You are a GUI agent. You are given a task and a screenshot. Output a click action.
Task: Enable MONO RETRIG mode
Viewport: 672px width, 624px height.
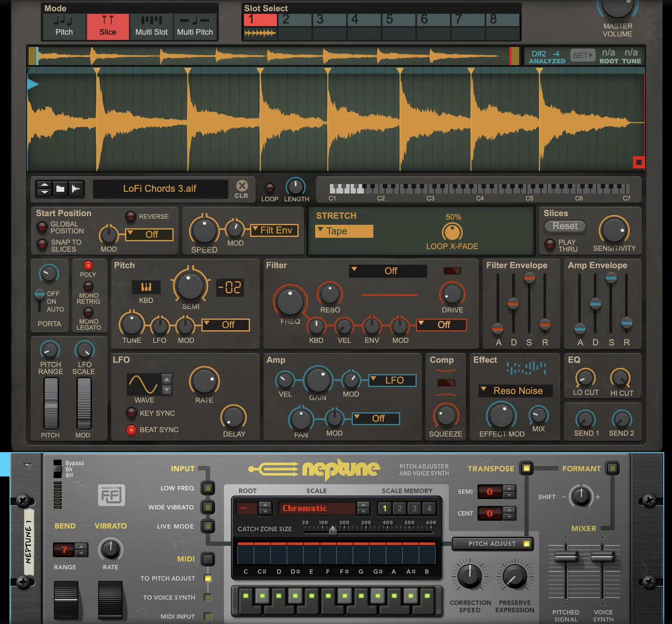tap(88, 286)
